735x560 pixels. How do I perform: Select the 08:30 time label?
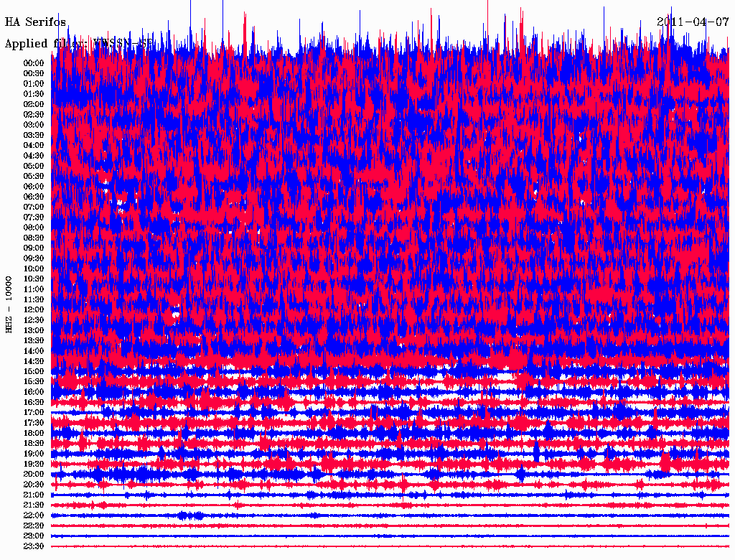tap(34, 238)
